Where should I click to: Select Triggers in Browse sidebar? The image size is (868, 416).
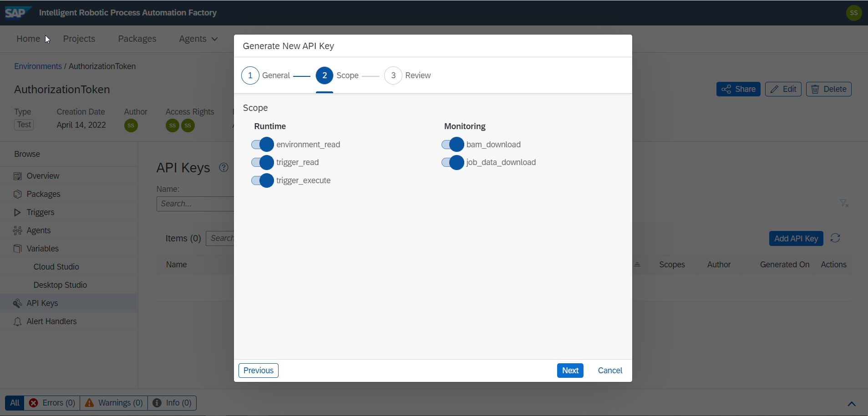pos(69,212)
